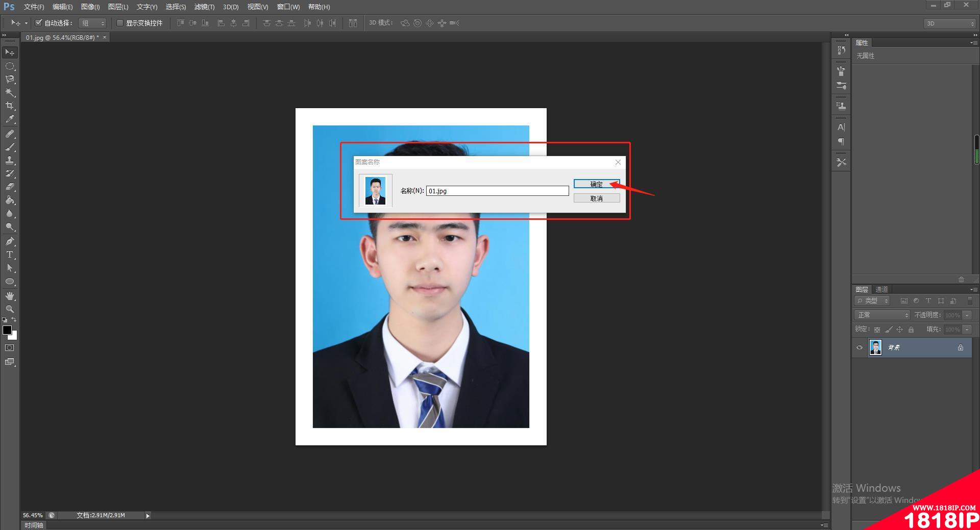Image resolution: width=980 pixels, height=530 pixels.
Task: Select the Paint Bucket tool
Action: (10, 200)
